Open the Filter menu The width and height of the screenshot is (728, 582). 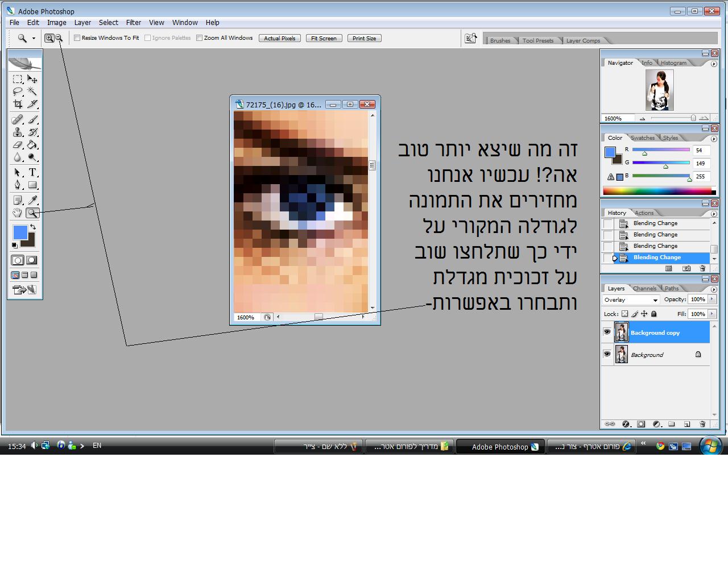click(134, 23)
